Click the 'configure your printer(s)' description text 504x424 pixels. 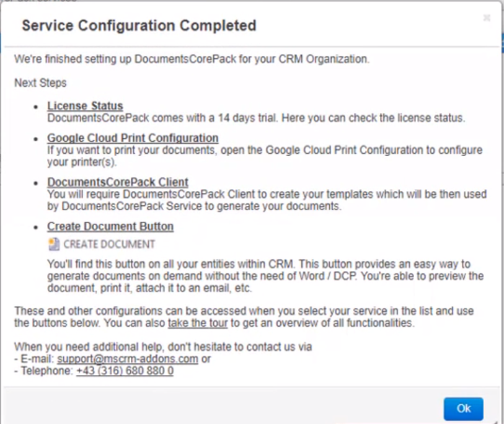[265, 156]
